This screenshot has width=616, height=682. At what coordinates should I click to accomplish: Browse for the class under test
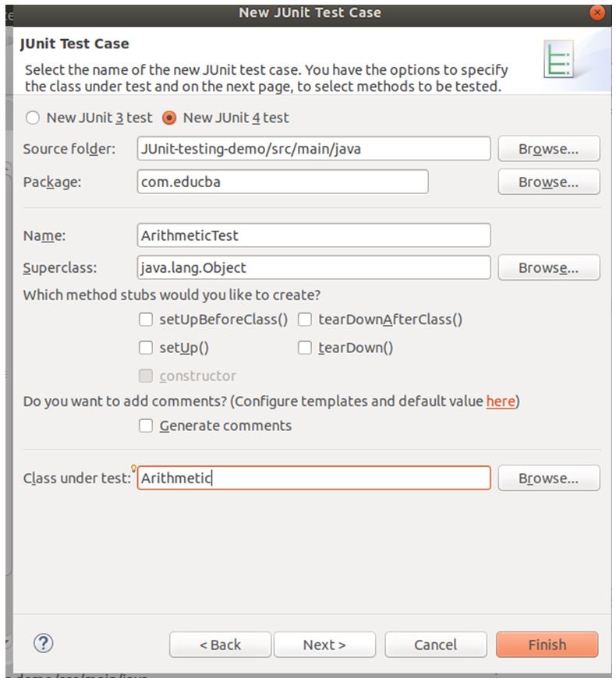coord(548,478)
